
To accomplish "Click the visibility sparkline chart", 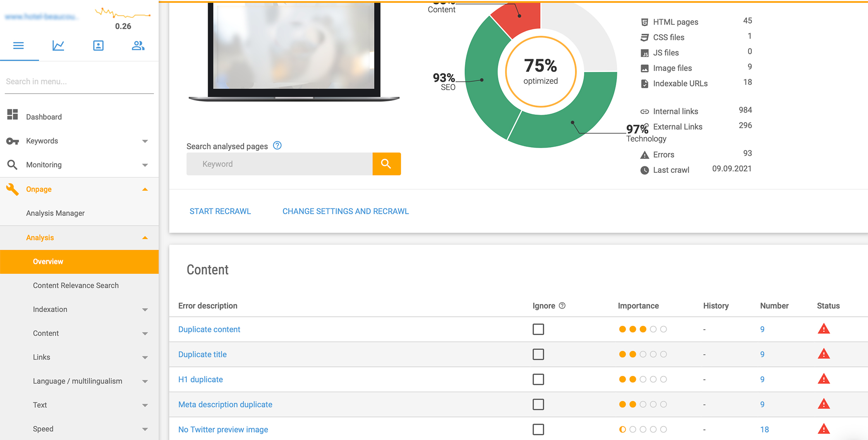I will click(x=123, y=13).
